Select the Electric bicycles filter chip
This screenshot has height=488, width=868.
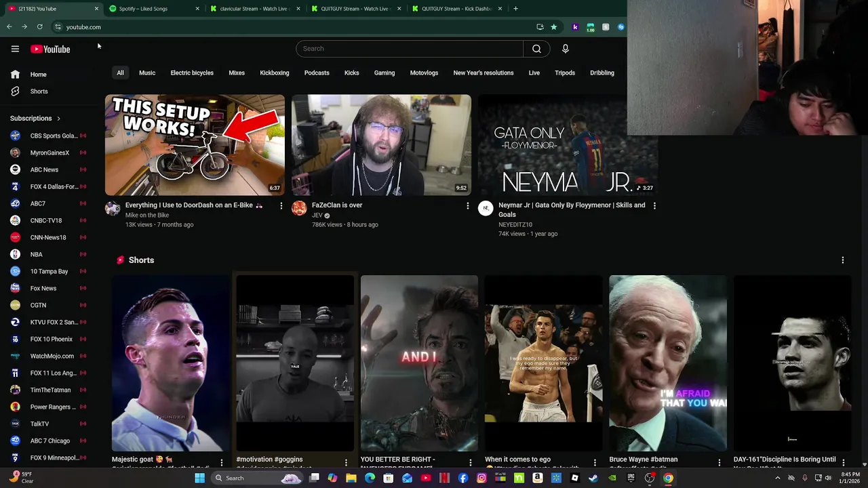point(192,73)
